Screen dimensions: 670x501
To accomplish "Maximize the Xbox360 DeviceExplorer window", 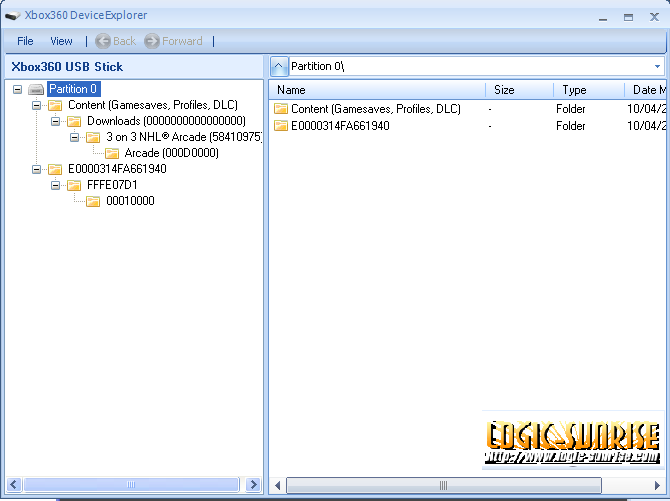I will [628, 18].
